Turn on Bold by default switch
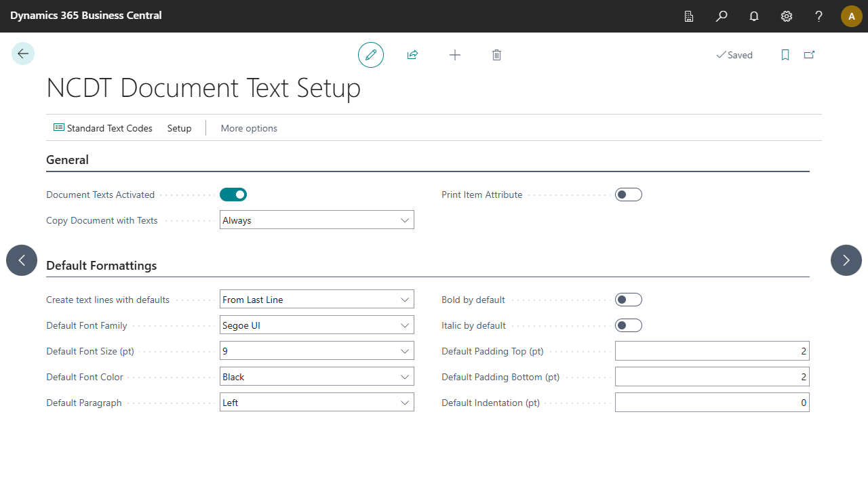The image size is (868, 488). point(628,300)
